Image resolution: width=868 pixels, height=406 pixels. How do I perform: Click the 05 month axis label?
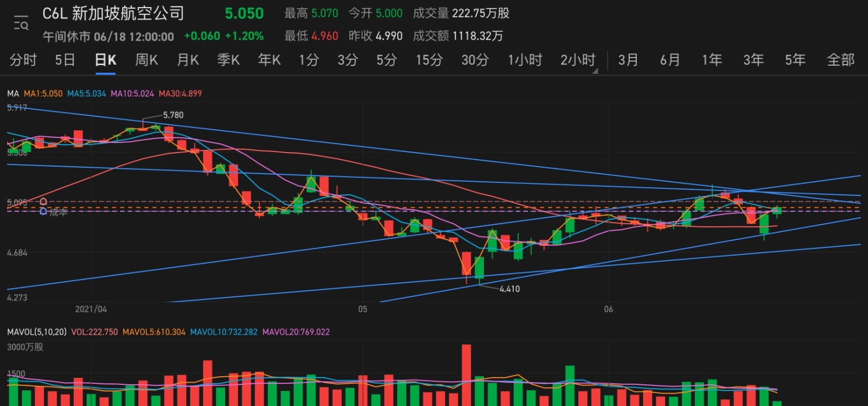pos(362,309)
